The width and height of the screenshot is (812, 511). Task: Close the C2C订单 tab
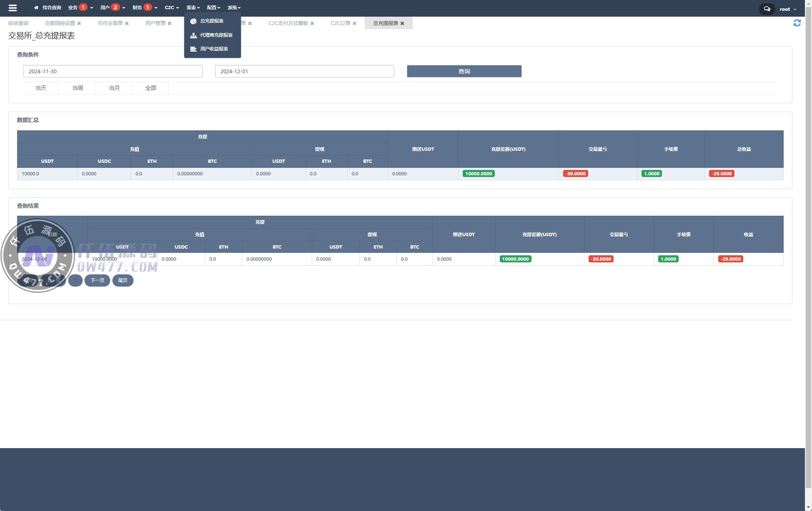tap(354, 23)
